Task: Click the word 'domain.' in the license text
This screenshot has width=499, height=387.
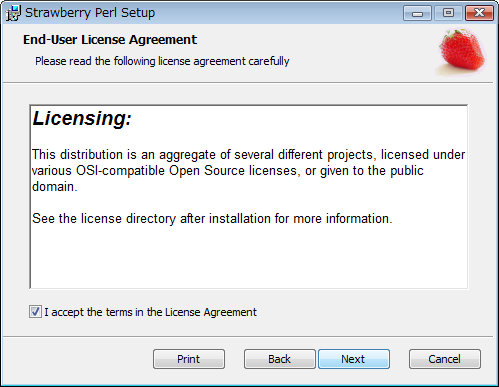Action: click(x=55, y=187)
